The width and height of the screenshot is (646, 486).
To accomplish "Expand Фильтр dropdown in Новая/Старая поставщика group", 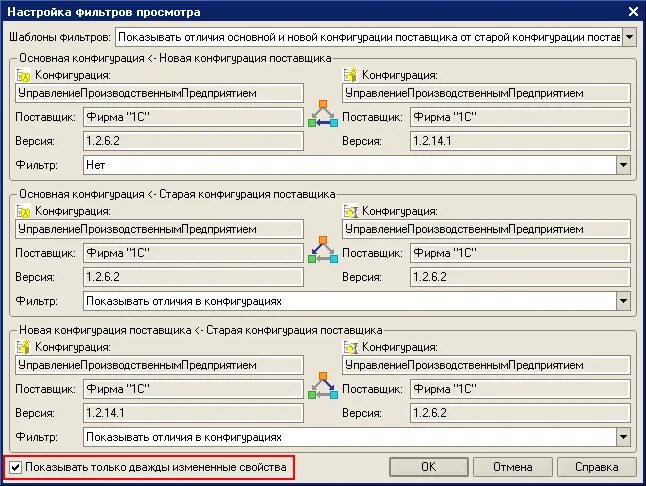I will (623, 437).
